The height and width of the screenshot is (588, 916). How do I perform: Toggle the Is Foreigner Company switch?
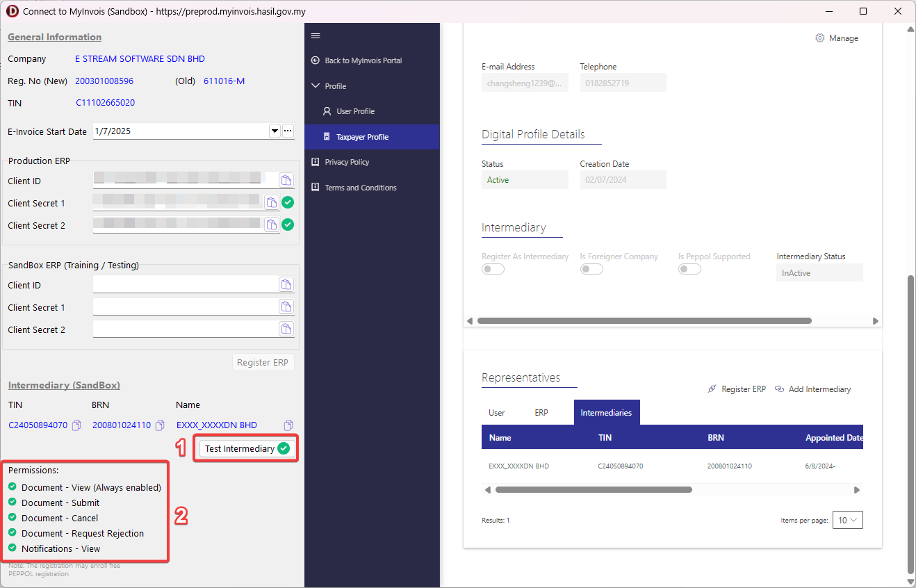tap(591, 269)
